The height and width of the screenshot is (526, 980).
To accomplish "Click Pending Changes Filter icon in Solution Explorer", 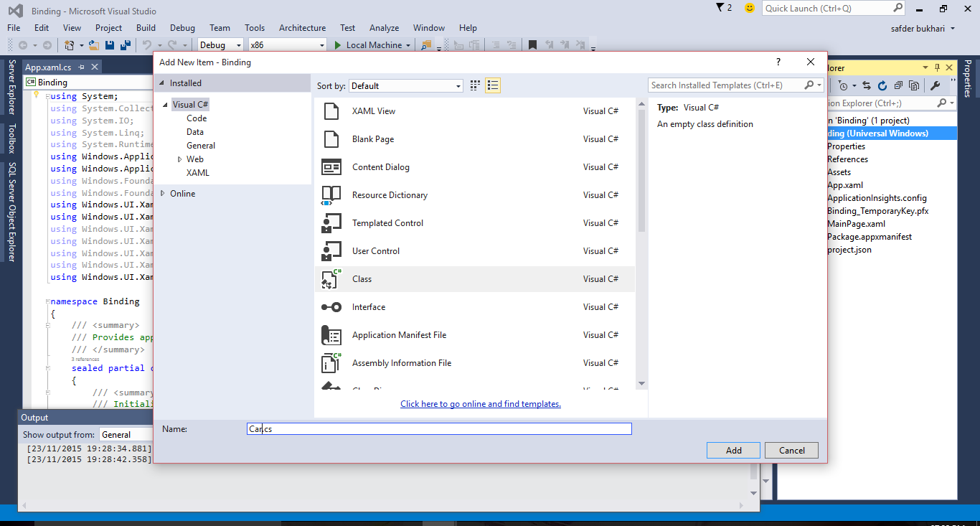I will 843,85.
